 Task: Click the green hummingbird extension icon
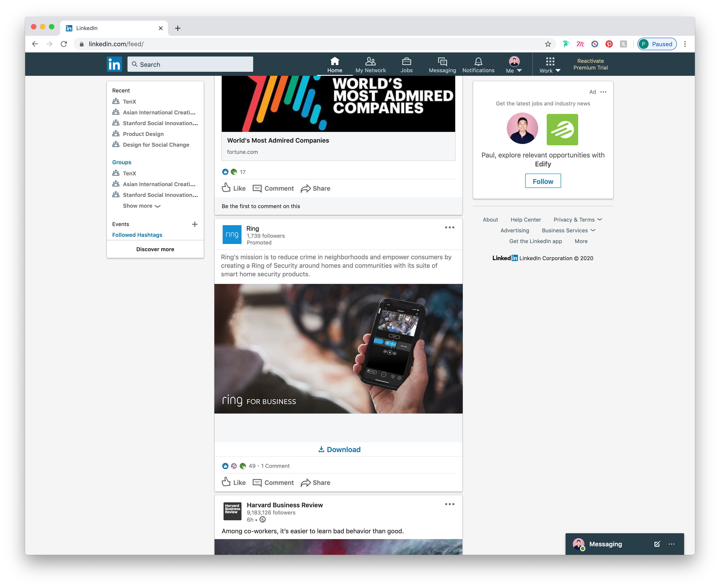(x=566, y=44)
